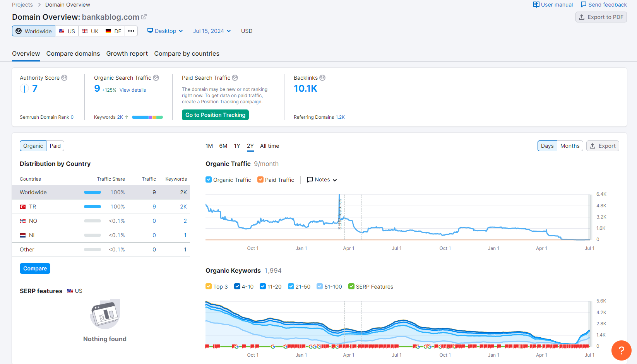Click the View details link
The image size is (637, 364).
133,90
